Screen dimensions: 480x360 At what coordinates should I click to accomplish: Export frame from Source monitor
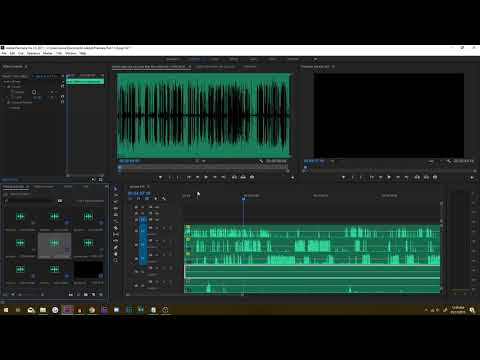[x=252, y=177]
